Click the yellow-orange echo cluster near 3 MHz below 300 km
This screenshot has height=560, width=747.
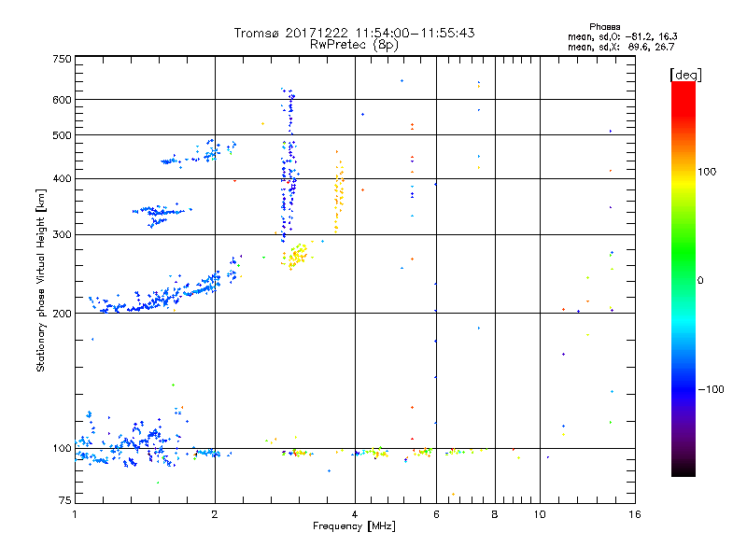click(298, 256)
